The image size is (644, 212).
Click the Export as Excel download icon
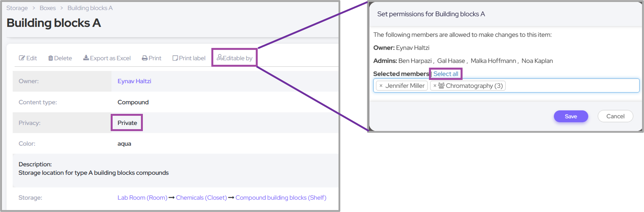click(86, 58)
